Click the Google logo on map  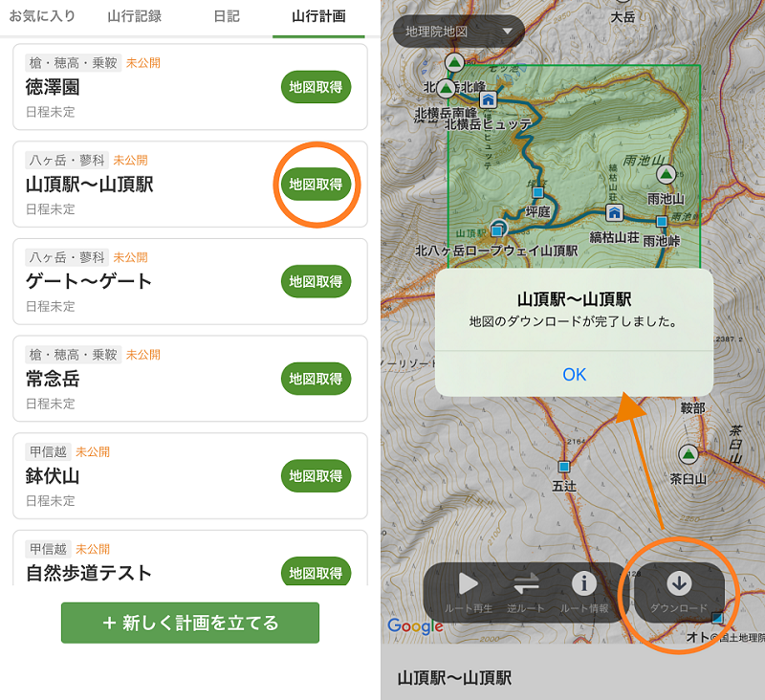[x=415, y=625]
